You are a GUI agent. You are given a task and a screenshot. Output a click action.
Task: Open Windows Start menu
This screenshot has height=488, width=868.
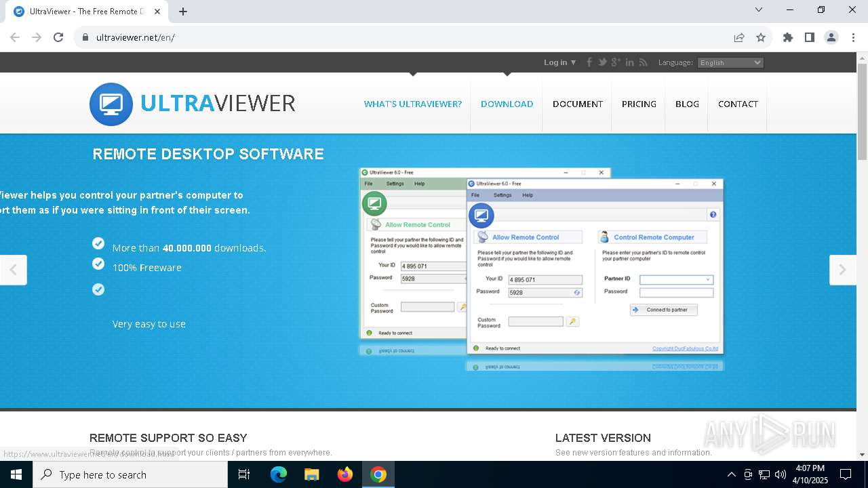pos(16,474)
